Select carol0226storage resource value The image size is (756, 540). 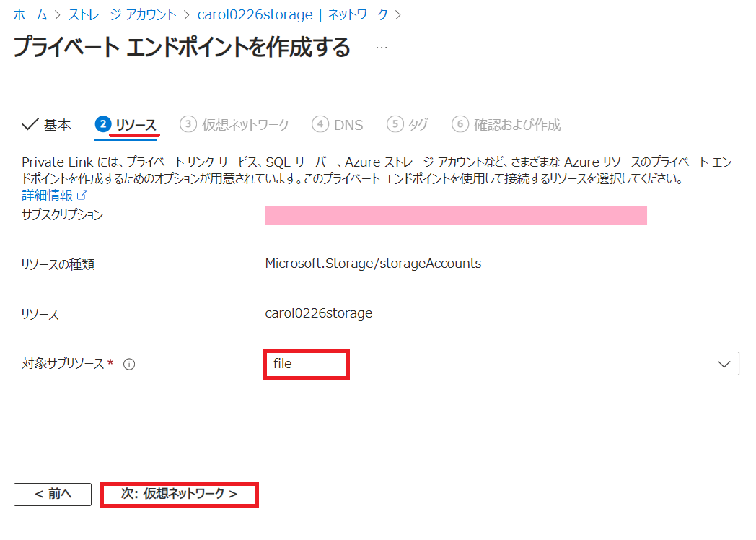(x=319, y=313)
